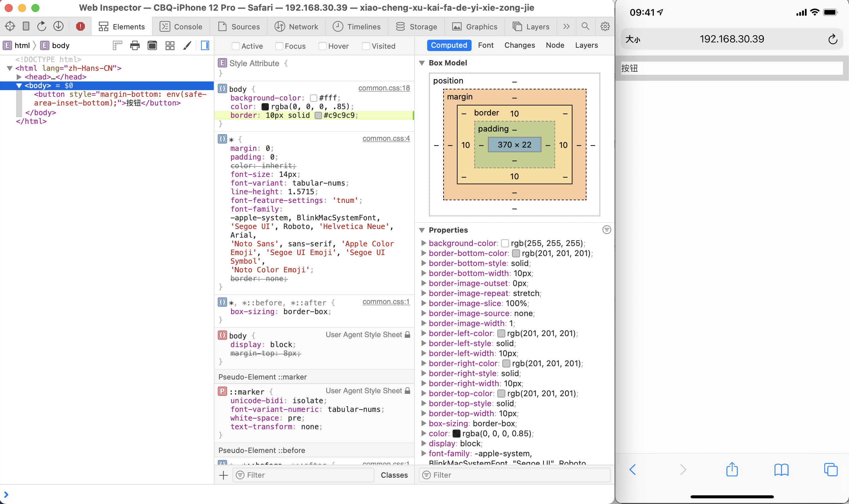Screen dimensions: 849x504
Task: Open common.css:18 source link
Action: tap(384, 88)
